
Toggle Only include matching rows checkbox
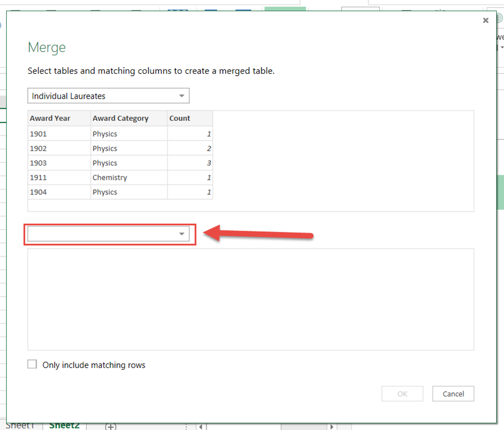point(32,364)
